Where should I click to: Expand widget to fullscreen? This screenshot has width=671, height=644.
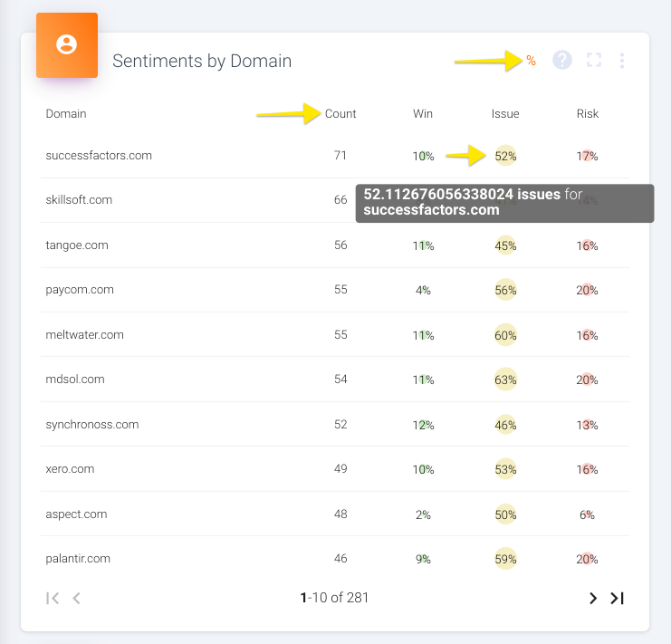click(593, 60)
